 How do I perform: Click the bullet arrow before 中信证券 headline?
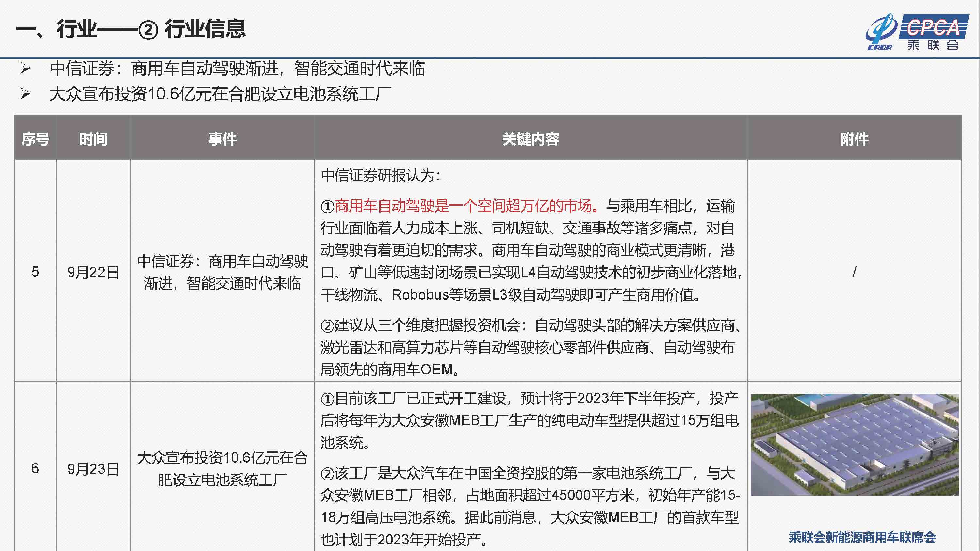click(25, 69)
